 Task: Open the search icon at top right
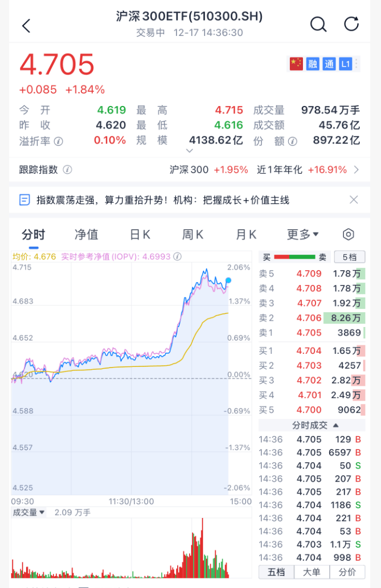tap(318, 24)
